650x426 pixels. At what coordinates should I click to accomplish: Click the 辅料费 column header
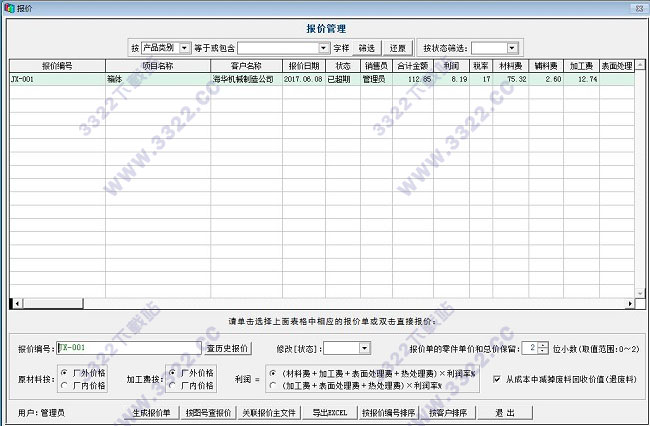546,66
